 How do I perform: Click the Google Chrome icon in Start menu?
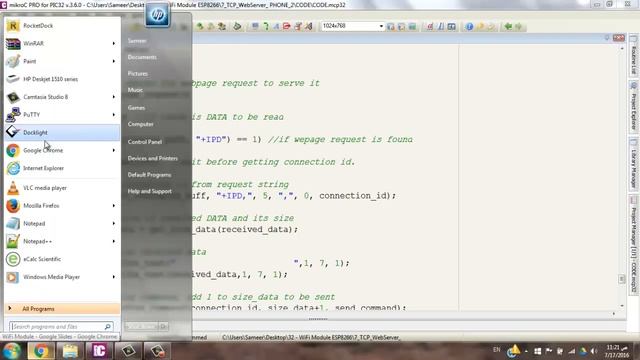point(13,150)
